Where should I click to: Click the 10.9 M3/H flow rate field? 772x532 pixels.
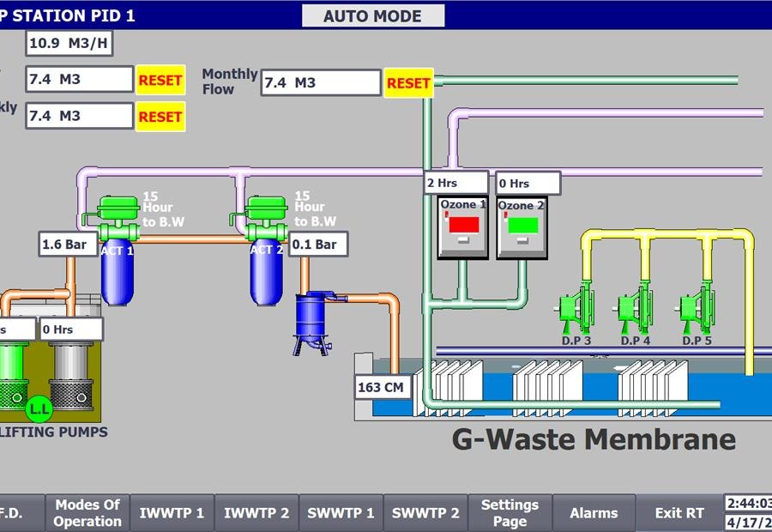(x=69, y=44)
